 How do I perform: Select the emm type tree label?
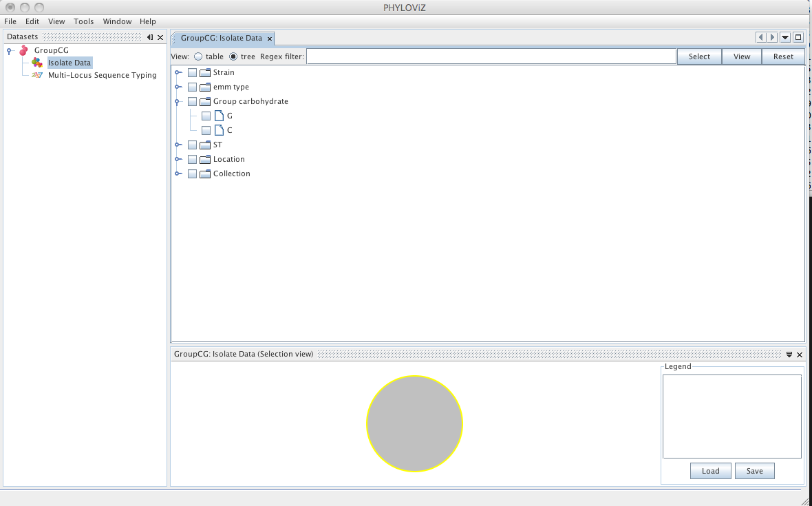pyautogui.click(x=231, y=87)
